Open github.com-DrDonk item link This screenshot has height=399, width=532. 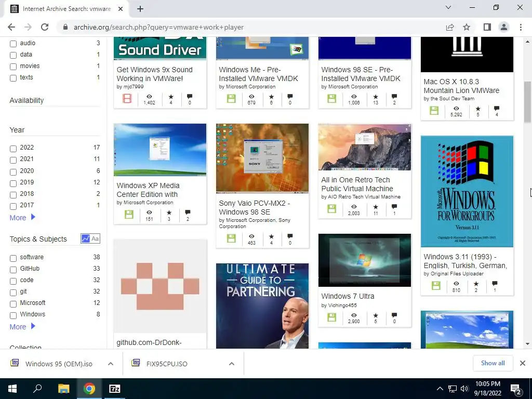(149, 343)
